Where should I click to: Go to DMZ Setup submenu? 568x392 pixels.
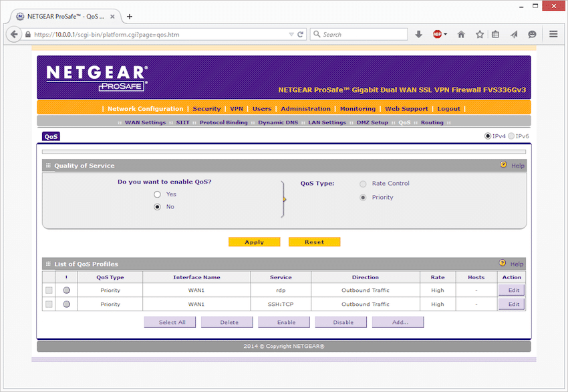point(372,122)
